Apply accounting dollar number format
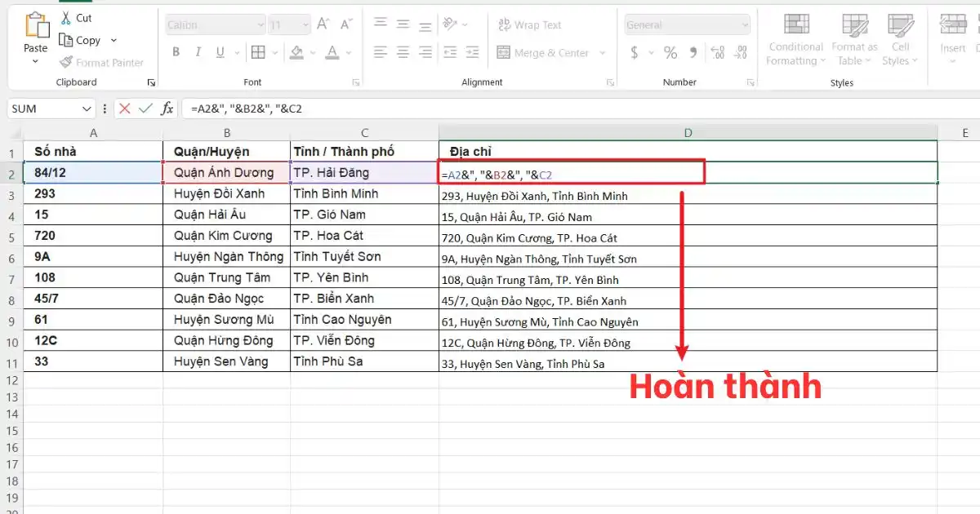Viewport: 980px width, 514px height. point(635,53)
